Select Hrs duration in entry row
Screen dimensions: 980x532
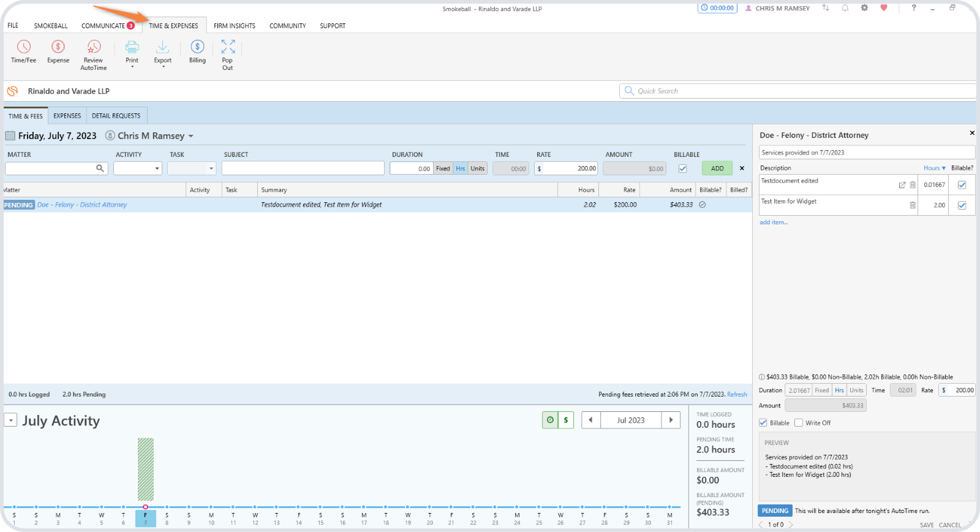pos(461,169)
